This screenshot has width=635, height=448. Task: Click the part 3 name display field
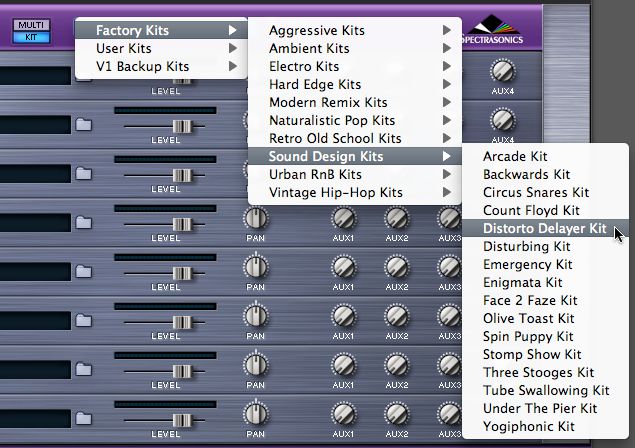[35, 173]
